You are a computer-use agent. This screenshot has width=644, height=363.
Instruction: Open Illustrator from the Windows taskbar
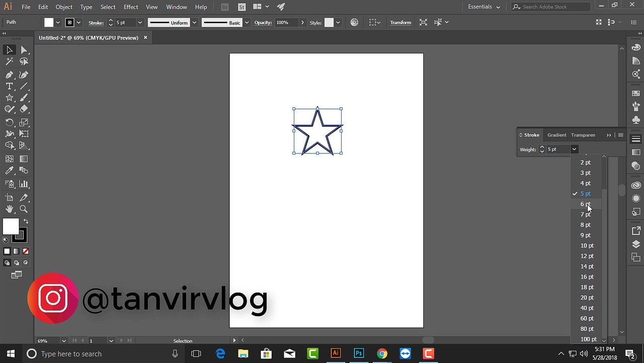point(336,353)
